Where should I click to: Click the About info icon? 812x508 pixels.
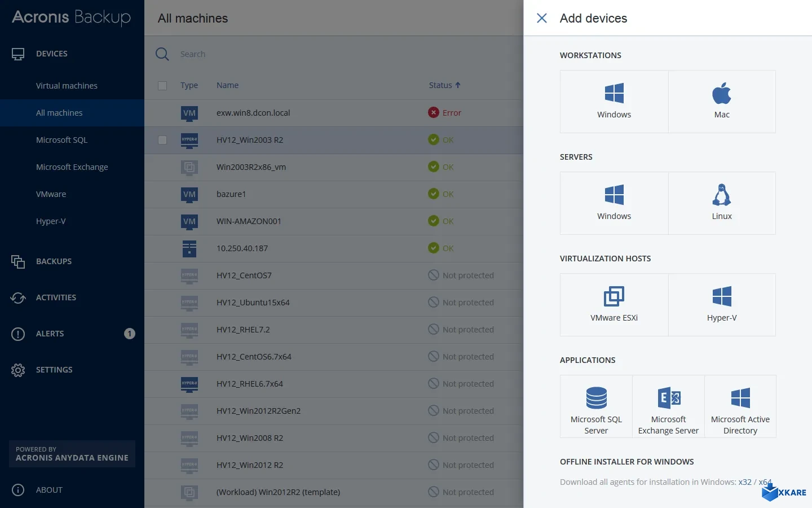click(18, 490)
